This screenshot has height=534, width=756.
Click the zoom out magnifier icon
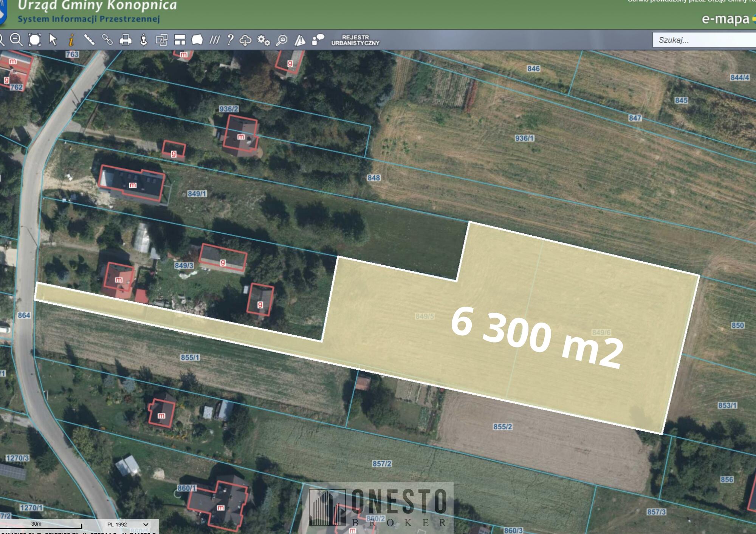pyautogui.click(x=16, y=40)
